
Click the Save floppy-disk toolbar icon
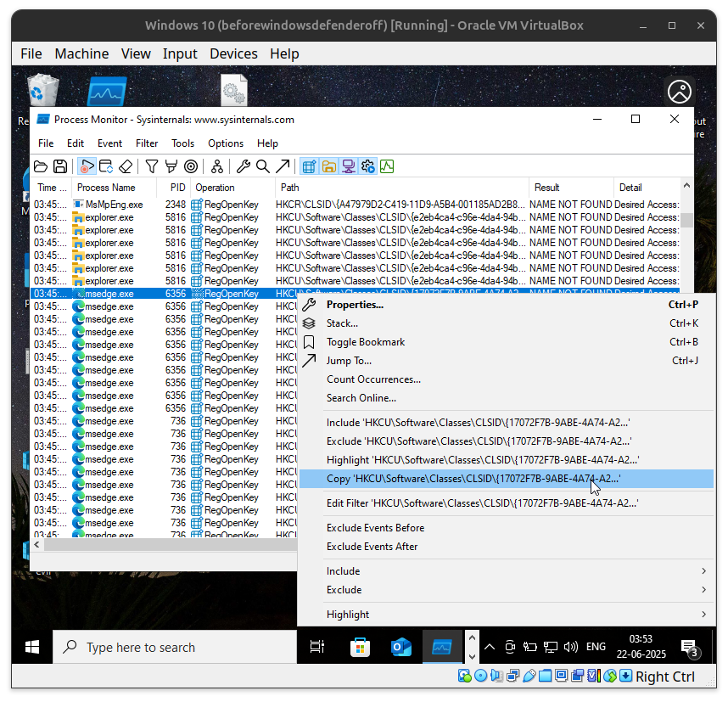60,166
